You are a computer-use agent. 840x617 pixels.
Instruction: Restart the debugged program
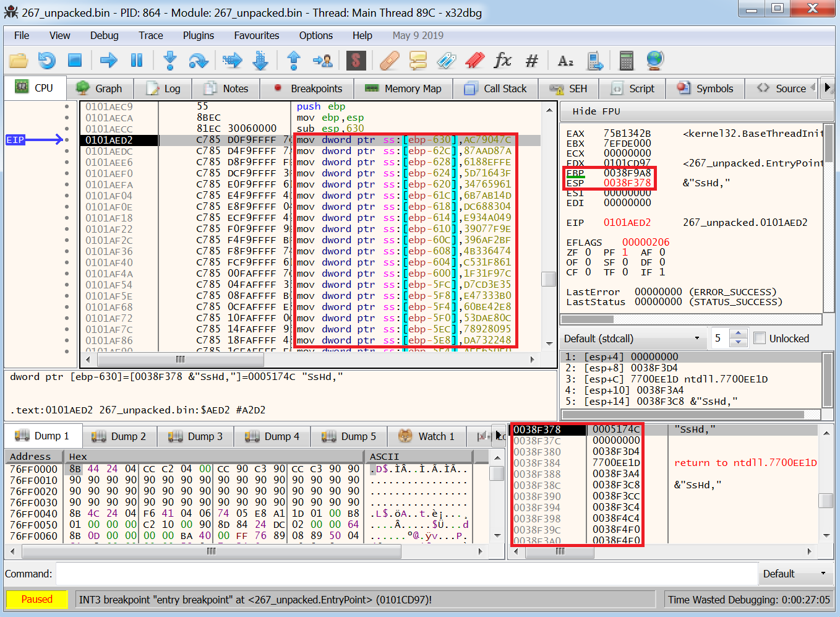point(47,61)
